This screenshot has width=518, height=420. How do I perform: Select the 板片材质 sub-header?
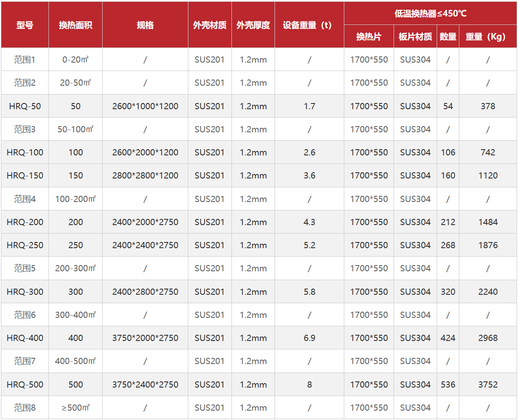[415, 36]
